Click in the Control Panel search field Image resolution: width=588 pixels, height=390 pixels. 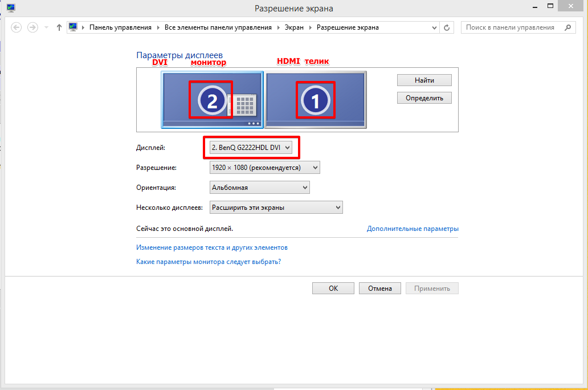pyautogui.click(x=510, y=27)
